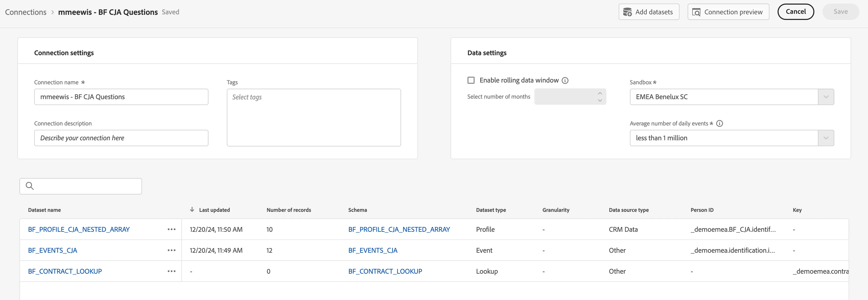Screen dimensions: 868x300
Task: Click the Person ID column header
Action: (x=702, y=210)
